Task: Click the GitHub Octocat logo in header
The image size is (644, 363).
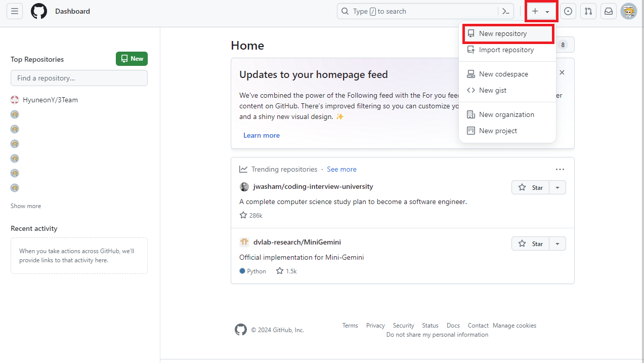Action: point(39,11)
